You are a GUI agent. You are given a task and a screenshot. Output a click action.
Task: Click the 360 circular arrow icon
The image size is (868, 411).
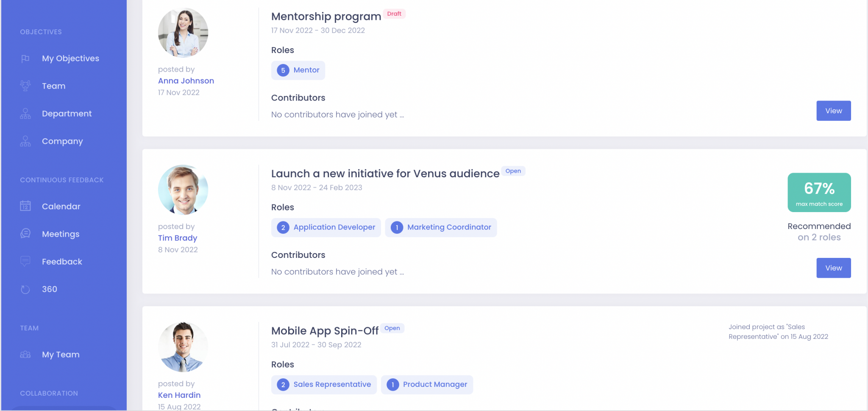25,289
